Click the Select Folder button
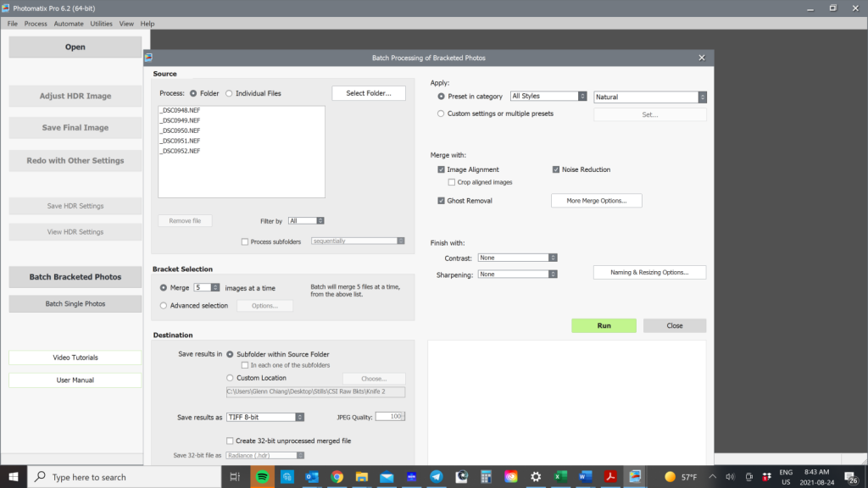The image size is (868, 488). [369, 93]
